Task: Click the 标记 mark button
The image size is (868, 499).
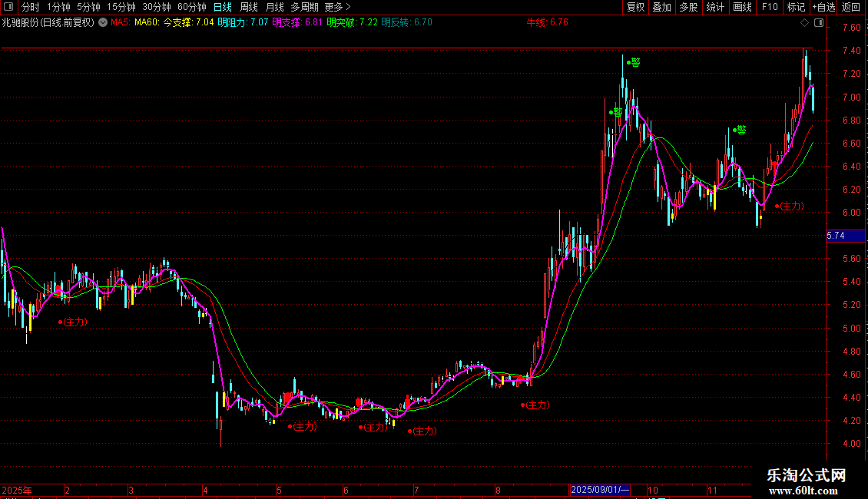Action: coord(796,7)
